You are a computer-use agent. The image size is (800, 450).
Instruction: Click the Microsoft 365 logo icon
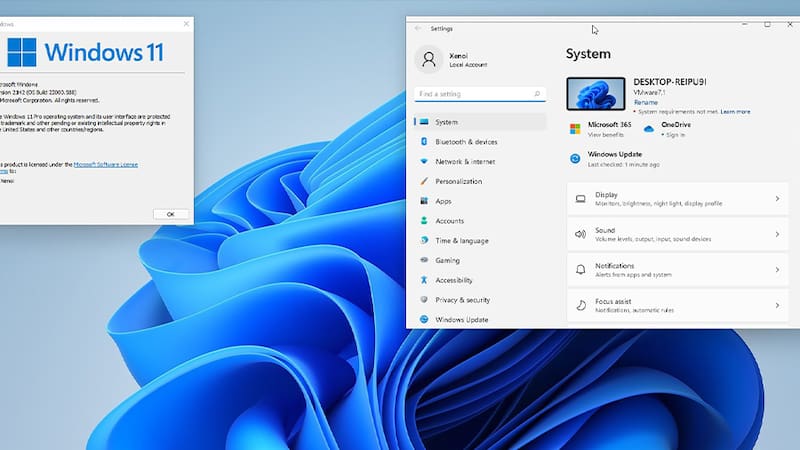click(575, 129)
